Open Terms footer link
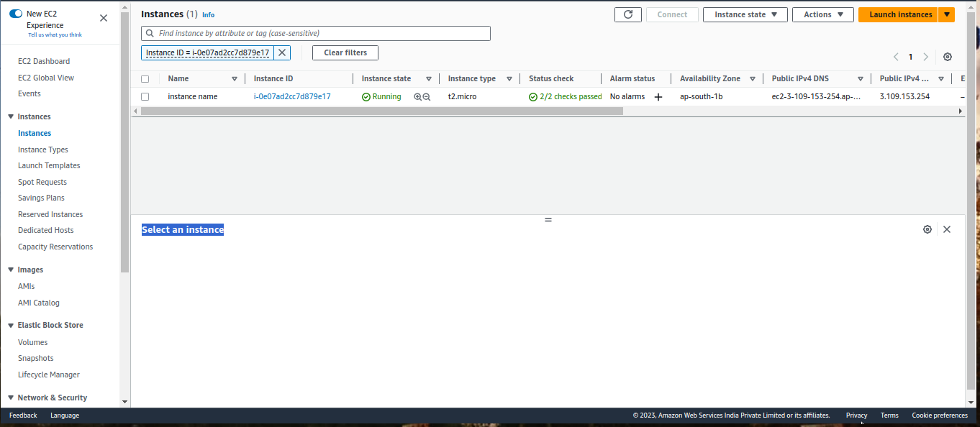 pos(889,415)
